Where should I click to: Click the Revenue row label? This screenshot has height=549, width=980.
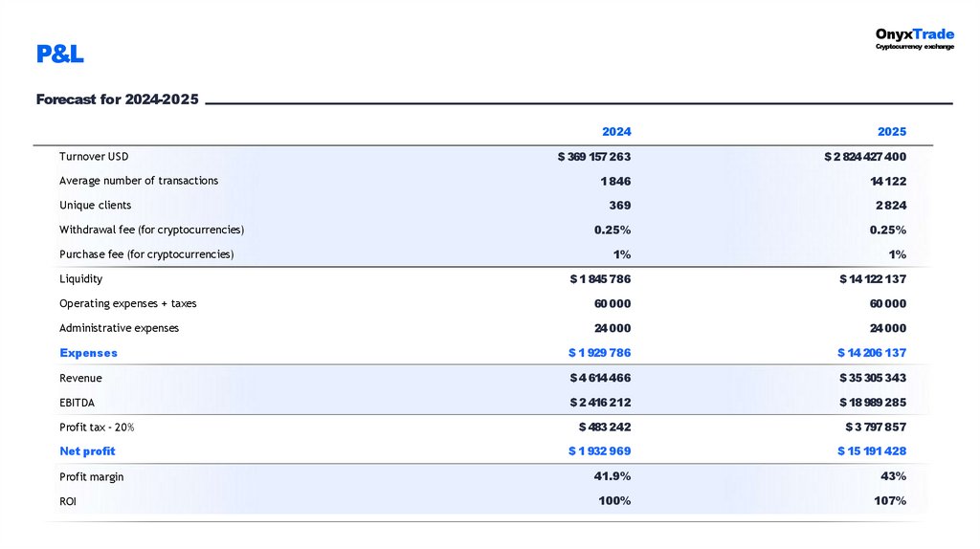(x=80, y=379)
